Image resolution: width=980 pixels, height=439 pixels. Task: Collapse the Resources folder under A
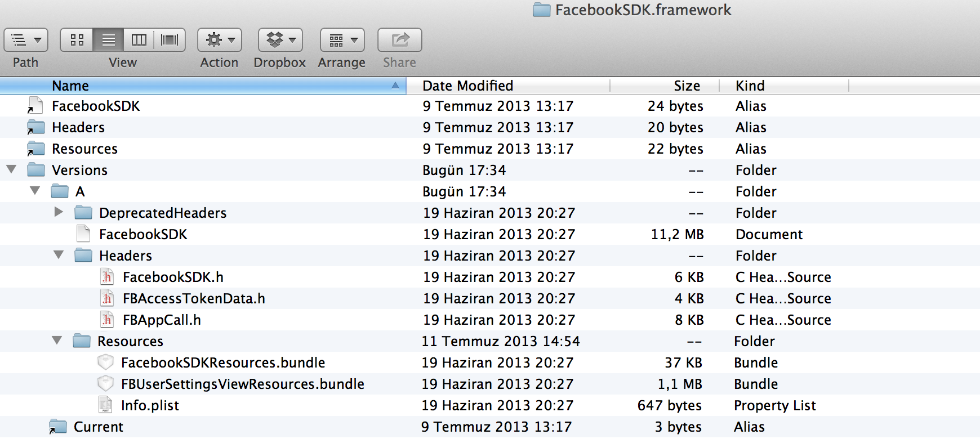57,340
